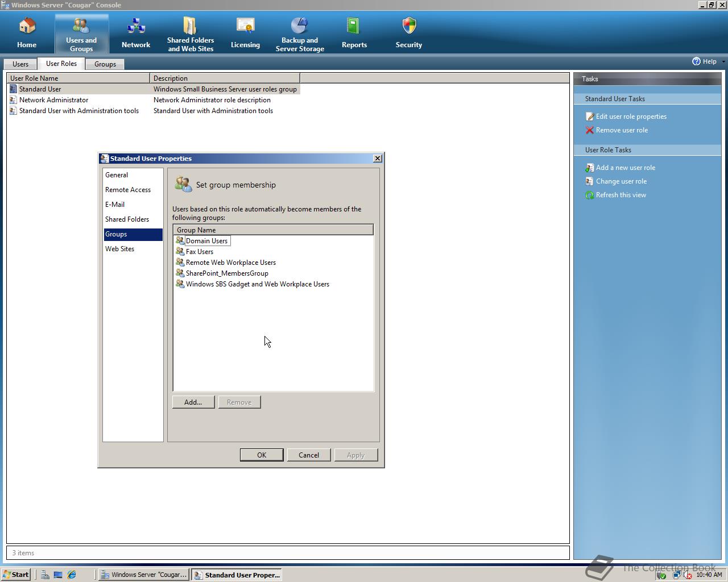Click the Show Desktop quick launch icon

(58, 575)
